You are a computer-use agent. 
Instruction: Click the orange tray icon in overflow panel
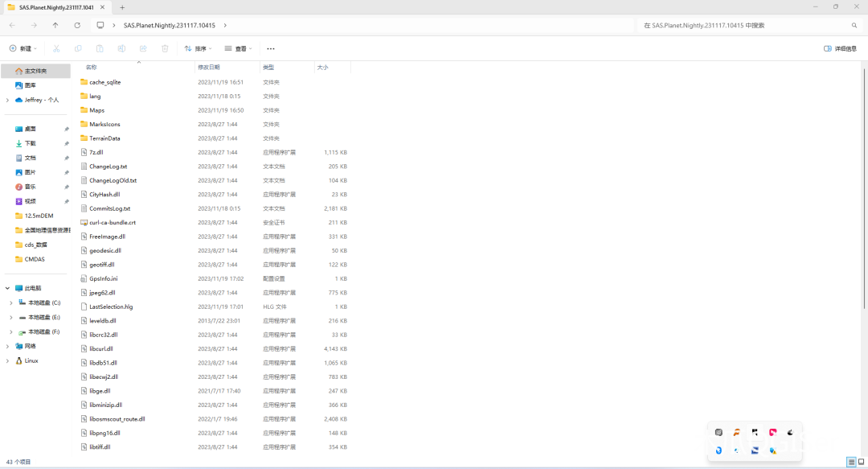[737, 433]
